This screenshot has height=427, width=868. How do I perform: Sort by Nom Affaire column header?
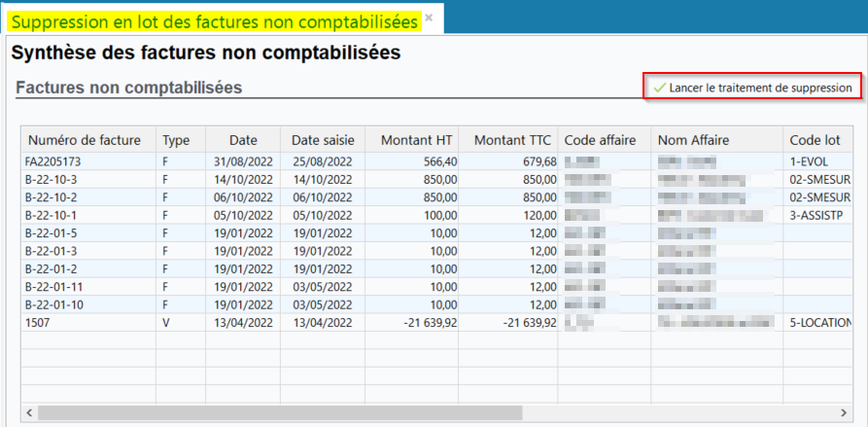click(693, 140)
